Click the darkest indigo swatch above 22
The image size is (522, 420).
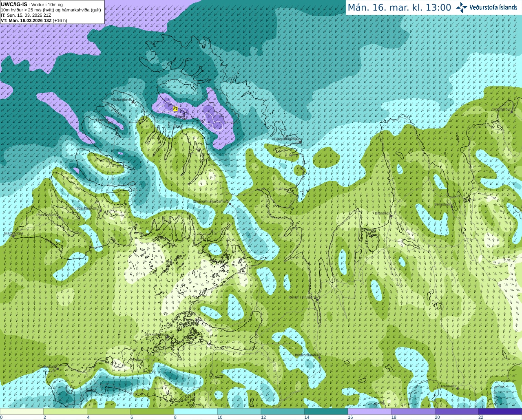pyautogui.click(x=500, y=411)
